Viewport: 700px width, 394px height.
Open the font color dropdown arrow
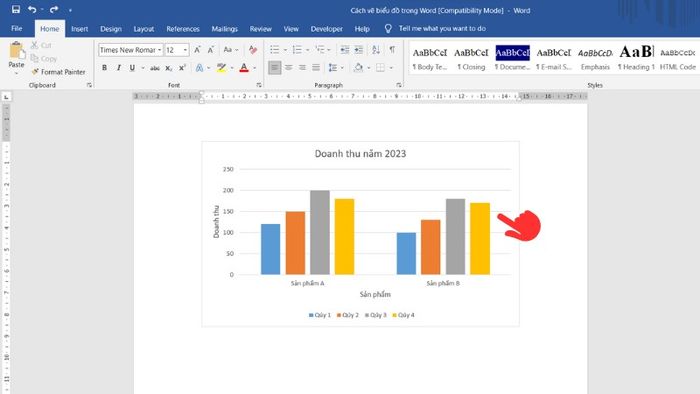click(254, 68)
